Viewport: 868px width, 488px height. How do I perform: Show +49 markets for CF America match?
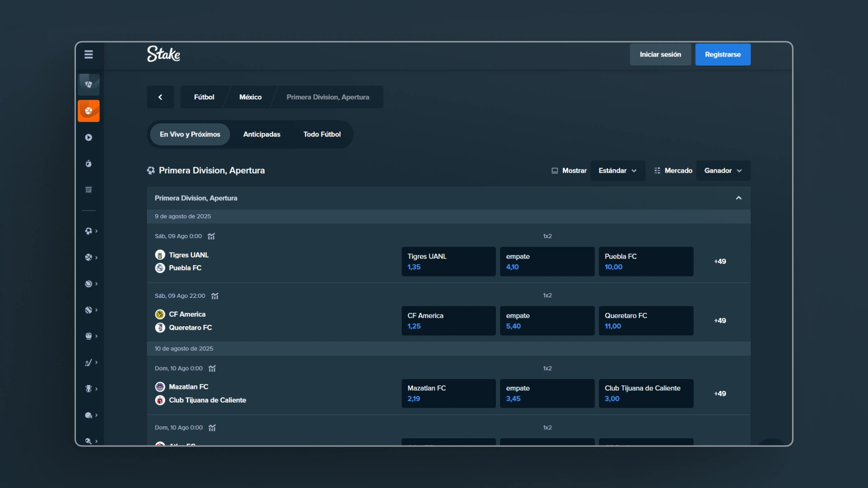[720, 321]
